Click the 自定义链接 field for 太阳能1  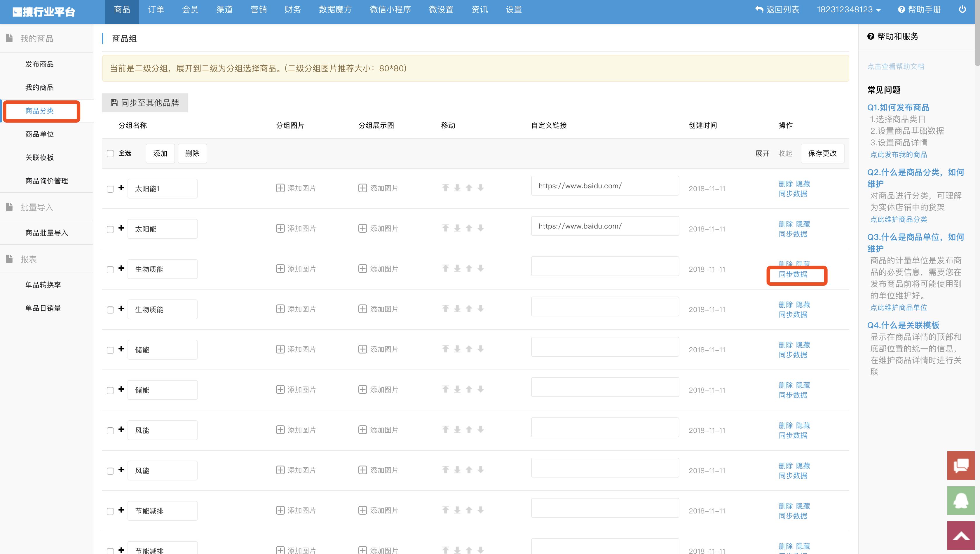click(605, 186)
